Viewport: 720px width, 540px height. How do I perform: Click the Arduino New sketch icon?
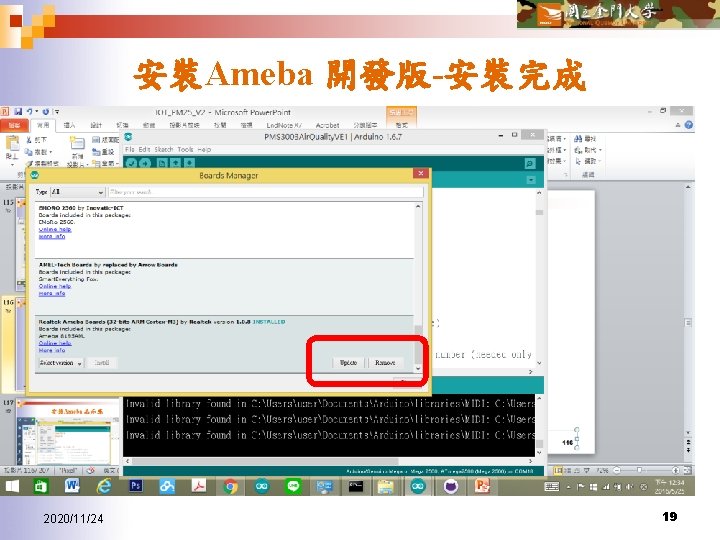point(162,163)
